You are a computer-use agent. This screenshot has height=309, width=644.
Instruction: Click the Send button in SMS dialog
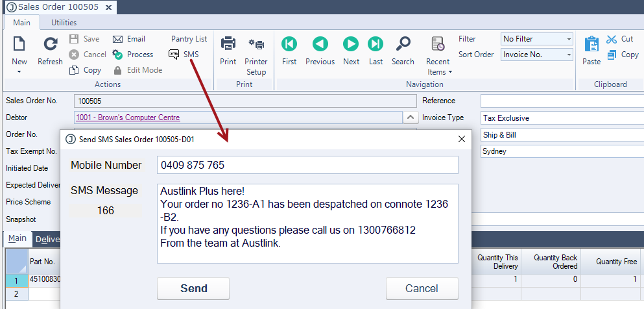pos(193,288)
